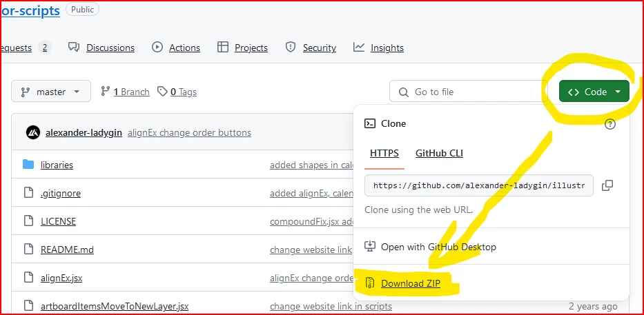Copy the clone URL to clipboard
Viewport: 644px width, 315px height.
pos(607,185)
